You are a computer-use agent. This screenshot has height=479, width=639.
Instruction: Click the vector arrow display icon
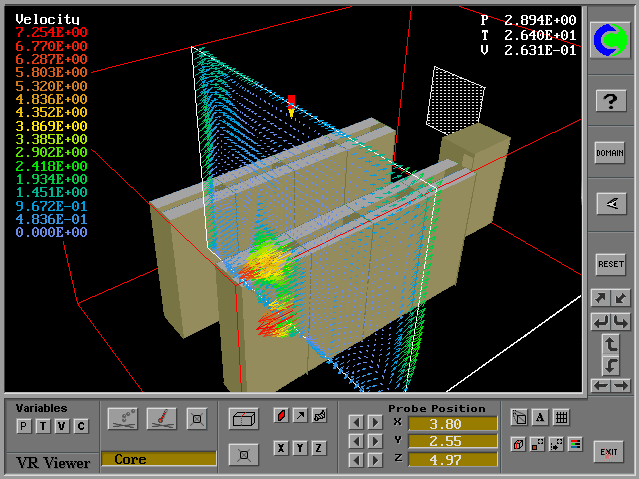click(300, 416)
